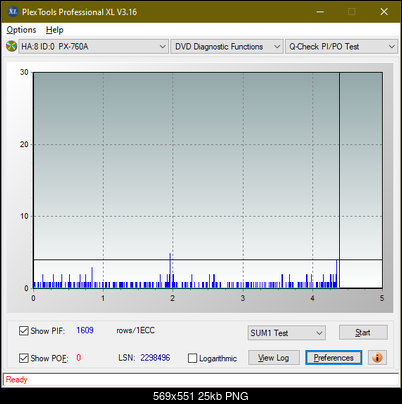Expand the DVD Diagnostic Functions dropdown
The height and width of the screenshot is (404, 402).
tap(227, 47)
